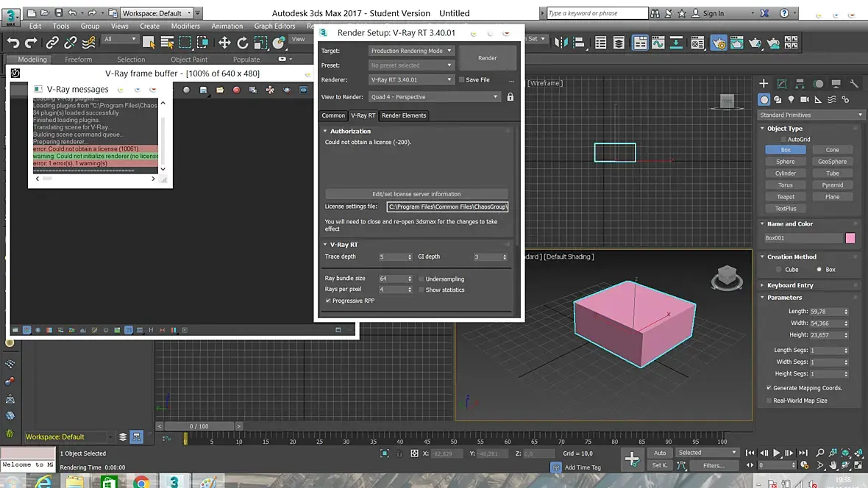Select the Bind to Space Warp tool

tap(88, 43)
